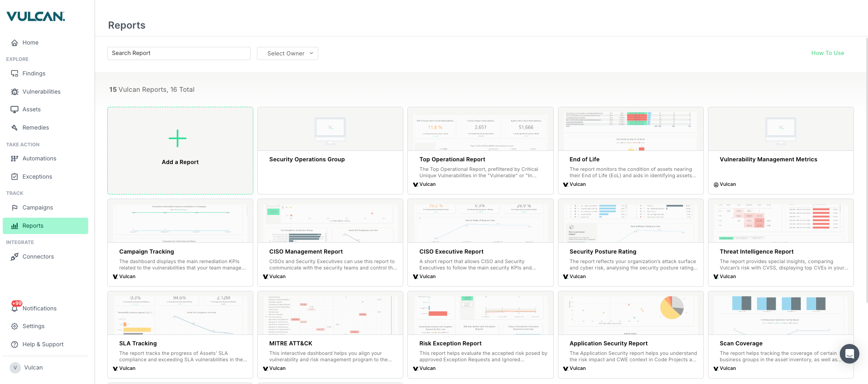Open Notifications in the sidebar
Screen dimensions: 868x384
coord(40,309)
